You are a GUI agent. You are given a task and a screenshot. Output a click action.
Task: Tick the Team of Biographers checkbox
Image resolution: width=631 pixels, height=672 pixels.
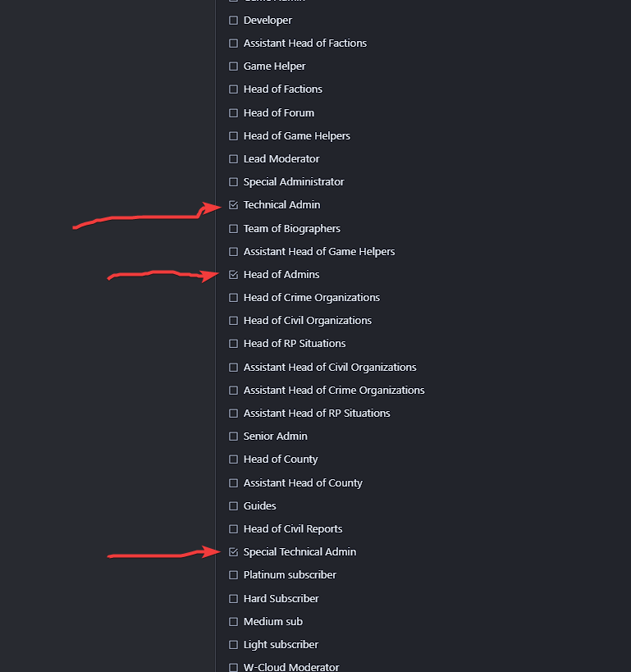point(234,229)
